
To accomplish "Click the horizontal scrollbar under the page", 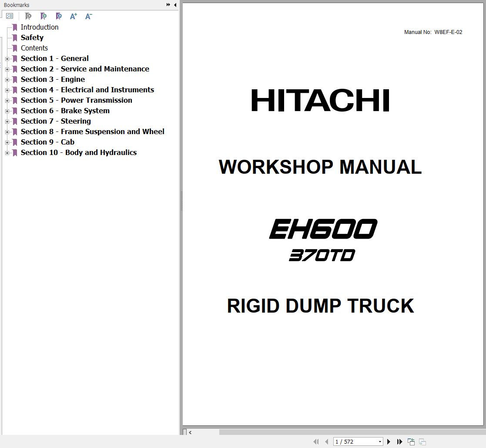I will [x=352, y=432].
